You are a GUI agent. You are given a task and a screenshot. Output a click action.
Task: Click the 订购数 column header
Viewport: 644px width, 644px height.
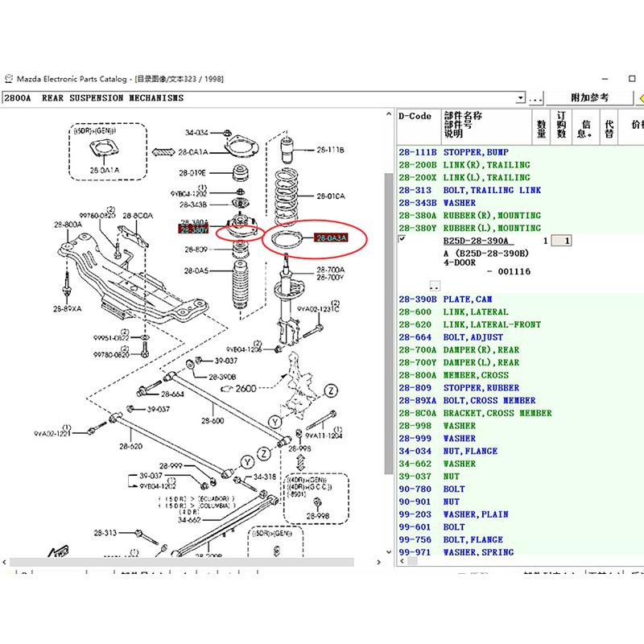click(561, 126)
